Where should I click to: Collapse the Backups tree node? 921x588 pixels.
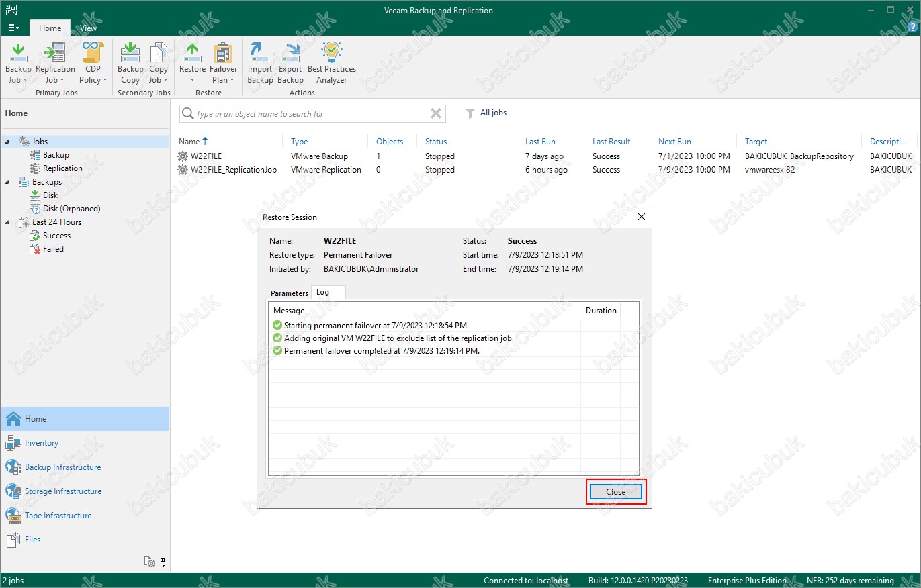tap(7, 182)
